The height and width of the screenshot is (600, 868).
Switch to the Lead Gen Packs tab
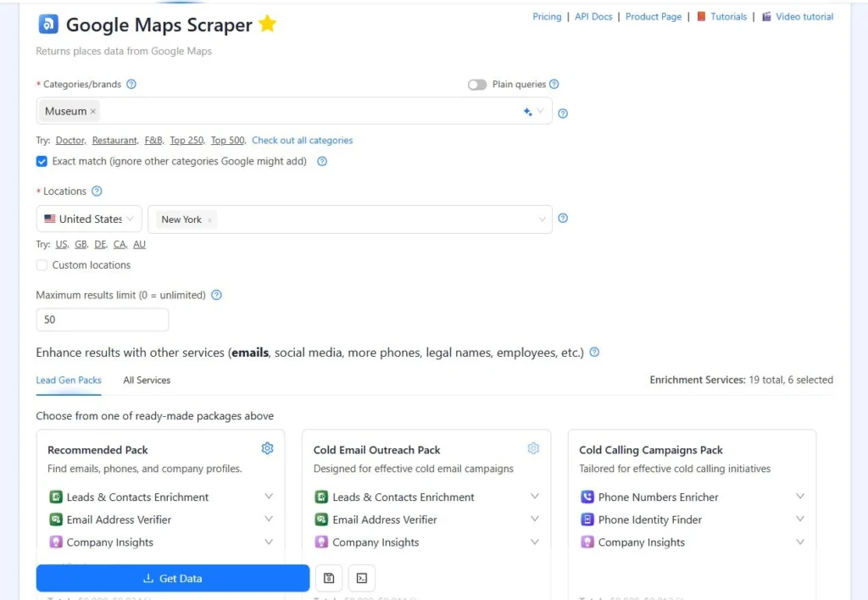[69, 381]
